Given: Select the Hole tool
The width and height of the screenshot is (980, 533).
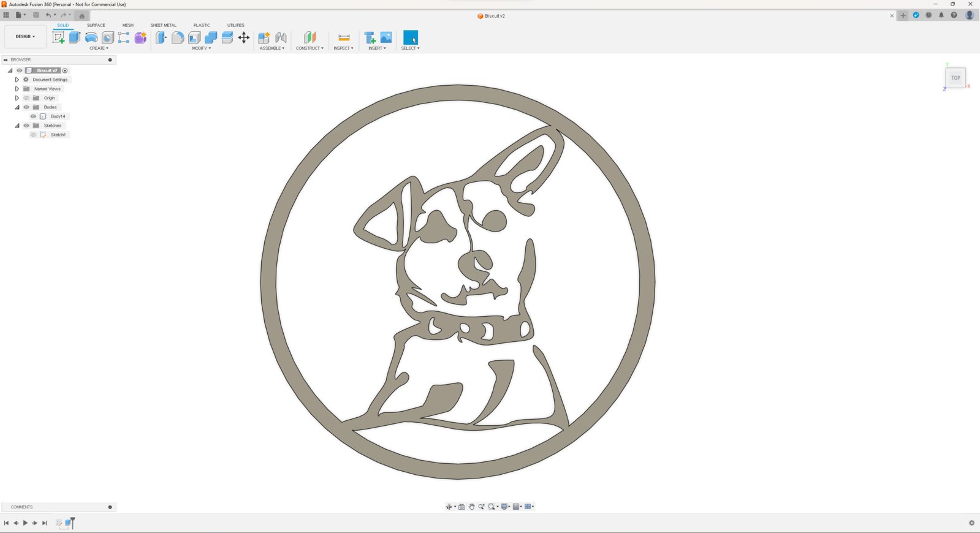Looking at the screenshot, I should coord(107,37).
